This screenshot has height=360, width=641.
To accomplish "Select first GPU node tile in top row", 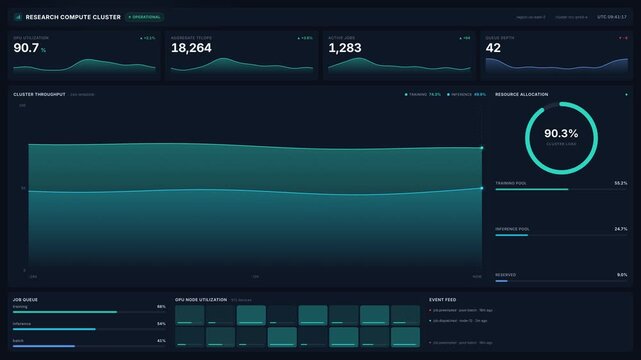I will 190,315.
